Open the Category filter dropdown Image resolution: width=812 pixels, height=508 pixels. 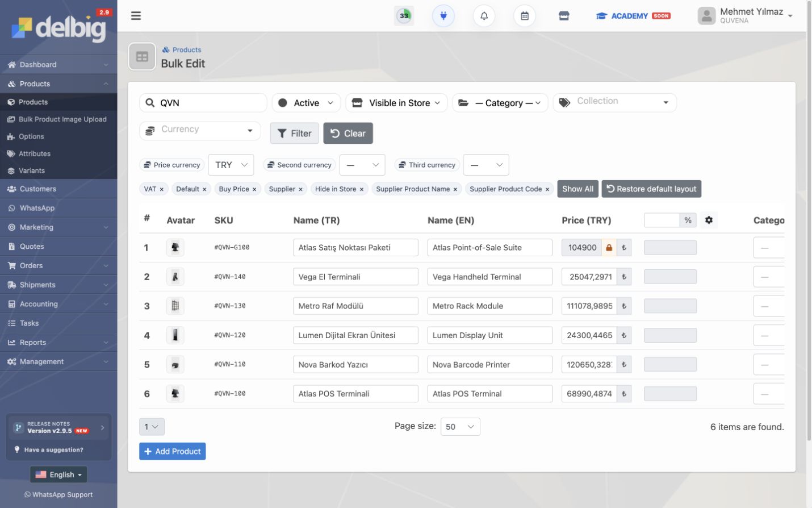(500, 103)
